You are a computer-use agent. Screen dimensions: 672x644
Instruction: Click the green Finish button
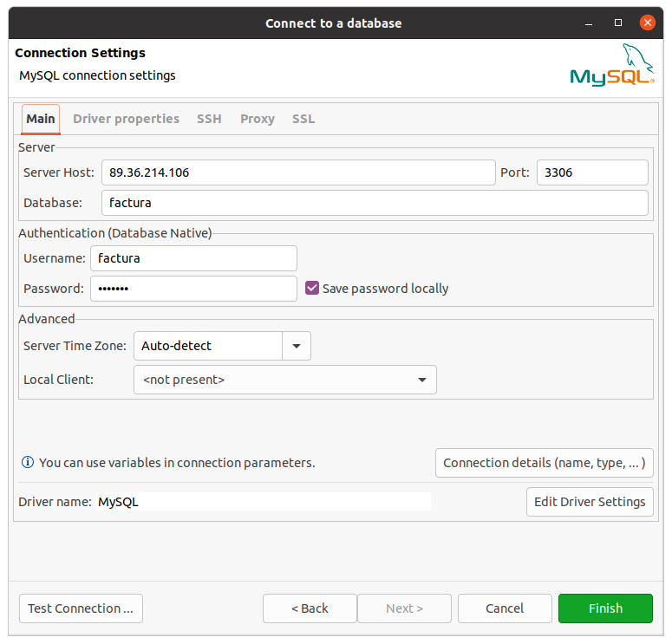point(605,608)
